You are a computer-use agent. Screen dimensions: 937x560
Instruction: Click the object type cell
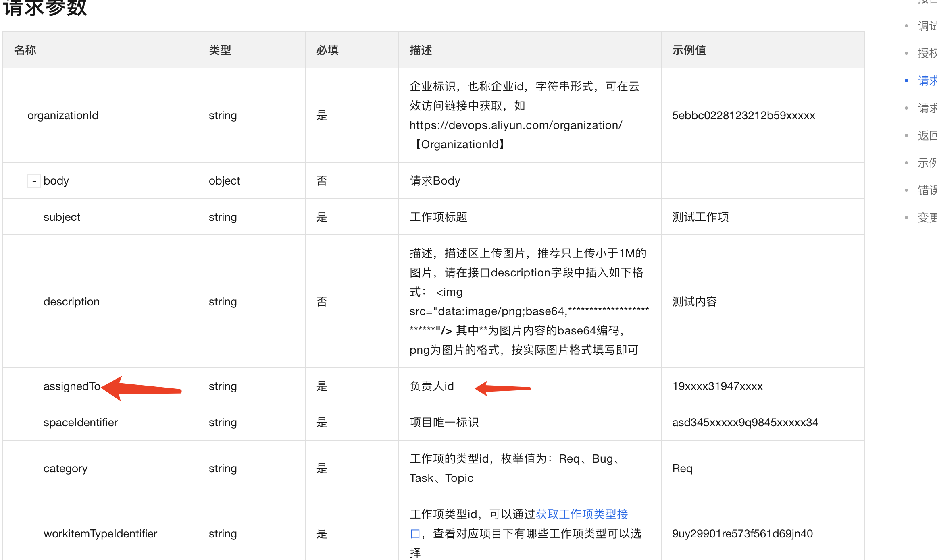point(224,181)
